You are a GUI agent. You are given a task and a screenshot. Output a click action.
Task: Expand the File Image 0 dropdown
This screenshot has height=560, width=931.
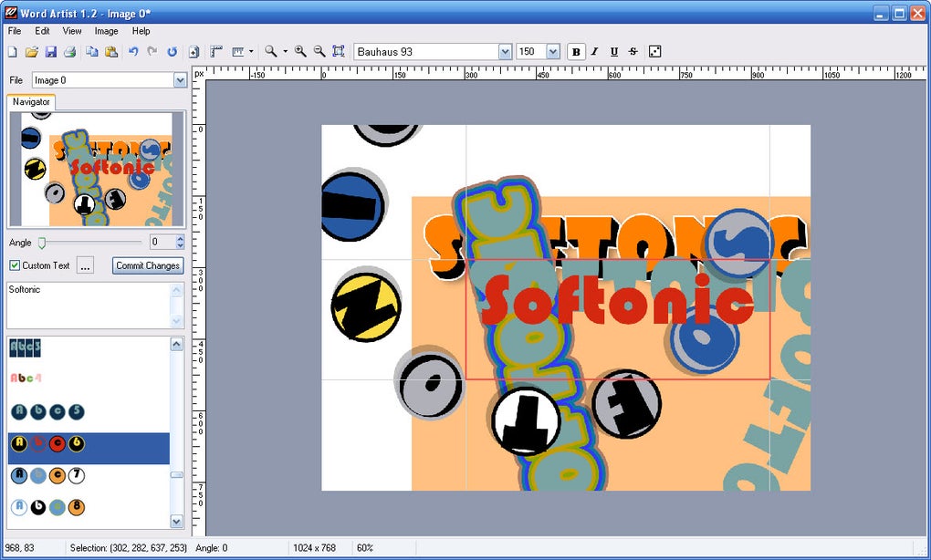(x=180, y=80)
